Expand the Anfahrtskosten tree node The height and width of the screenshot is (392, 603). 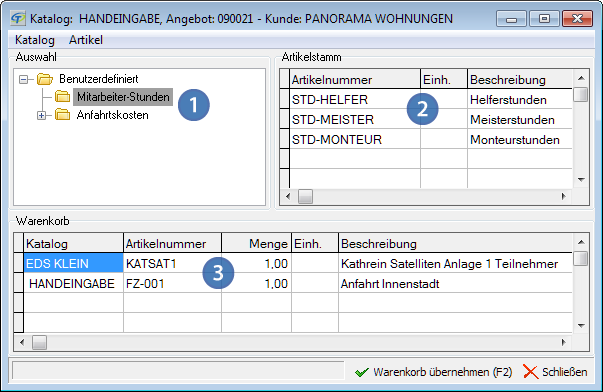click(42, 115)
